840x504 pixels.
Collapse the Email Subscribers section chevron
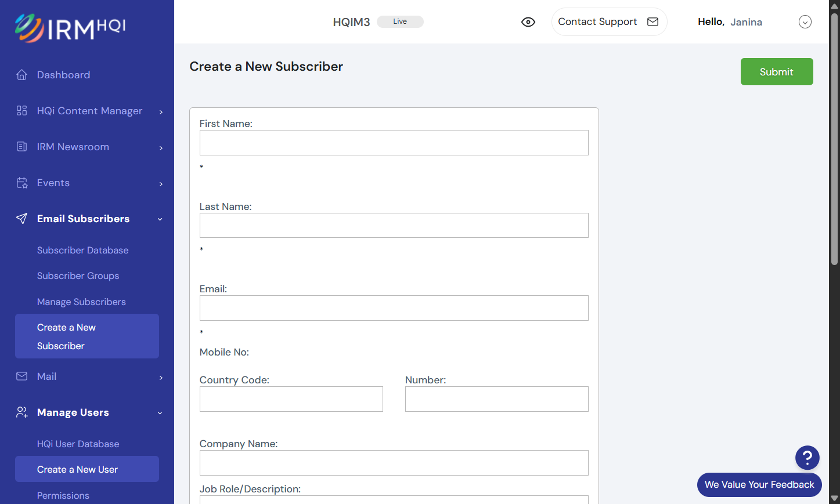tap(160, 219)
